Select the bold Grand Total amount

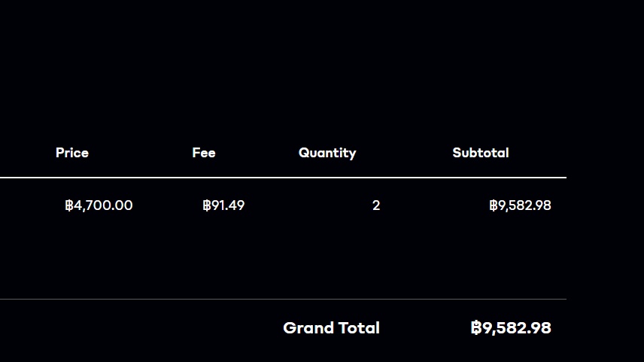click(x=511, y=328)
